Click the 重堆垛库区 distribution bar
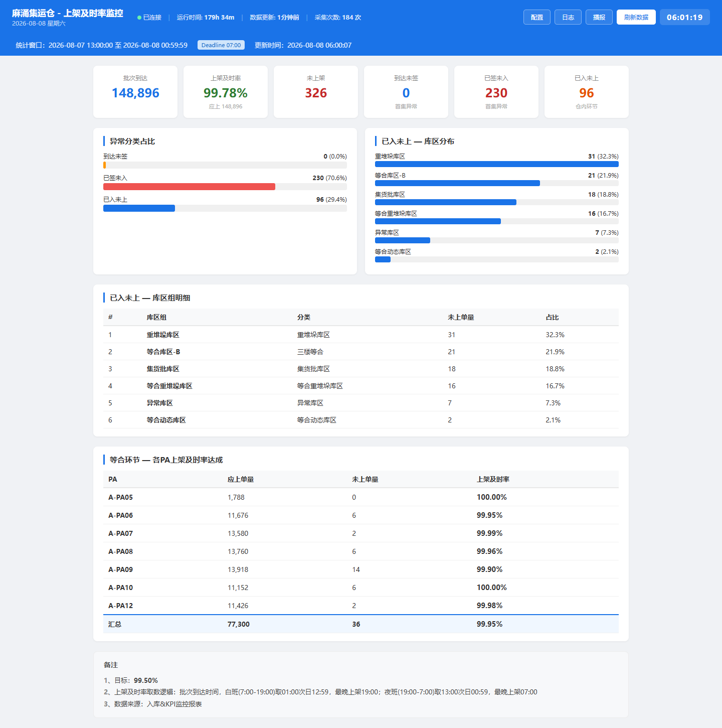Viewport: 722px width, 728px height. pos(497,164)
